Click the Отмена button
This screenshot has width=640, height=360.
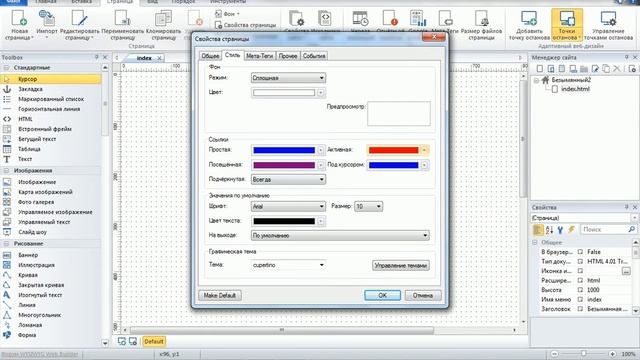422,295
